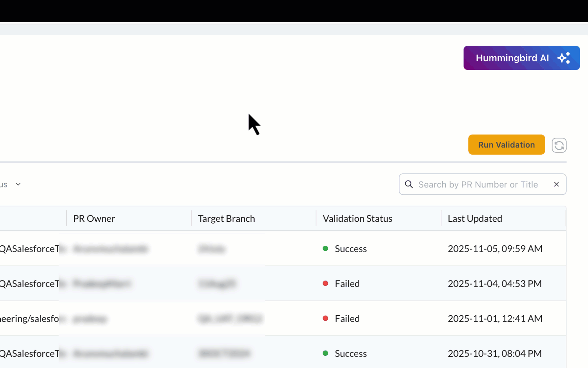This screenshot has height=368, width=588.
Task: Click the search magnifier icon
Action: [x=409, y=184]
